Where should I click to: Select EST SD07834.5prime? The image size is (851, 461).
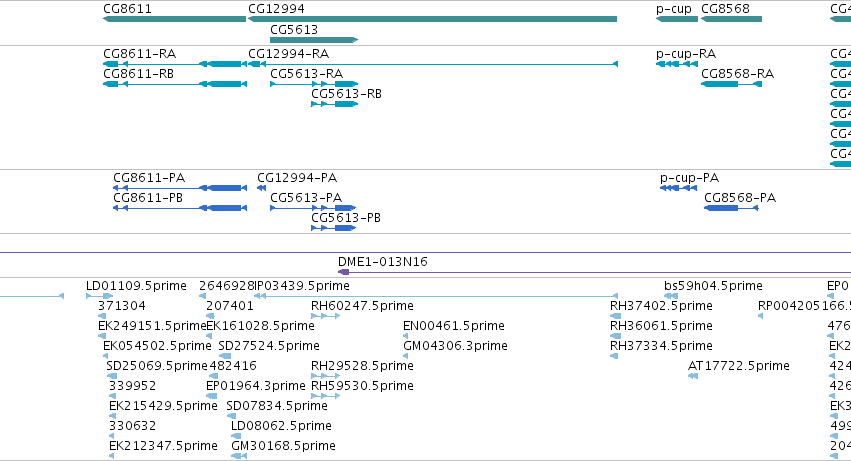point(277,406)
